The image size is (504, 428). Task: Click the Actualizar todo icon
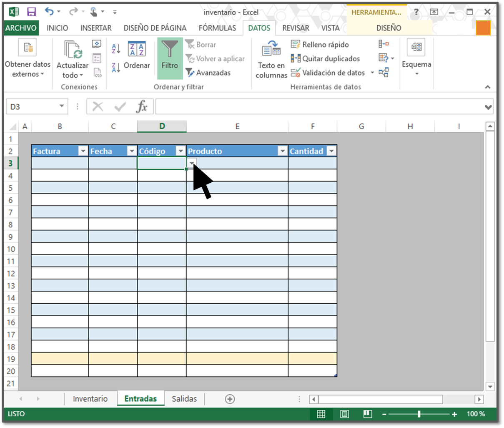tap(73, 50)
